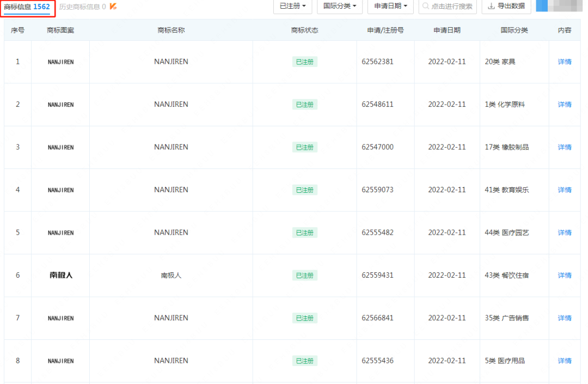Click the 41类 教育娱乐 classification cell
The width and height of the screenshot is (588, 384).
click(x=507, y=190)
